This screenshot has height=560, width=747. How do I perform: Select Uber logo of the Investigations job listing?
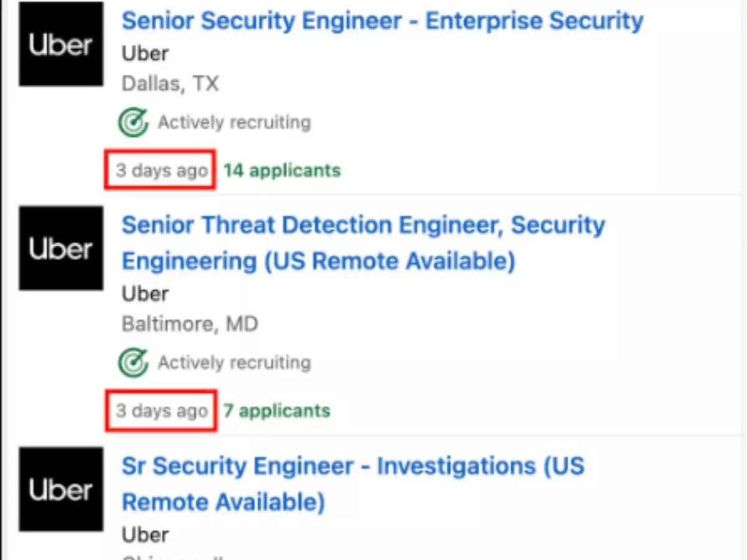click(61, 489)
